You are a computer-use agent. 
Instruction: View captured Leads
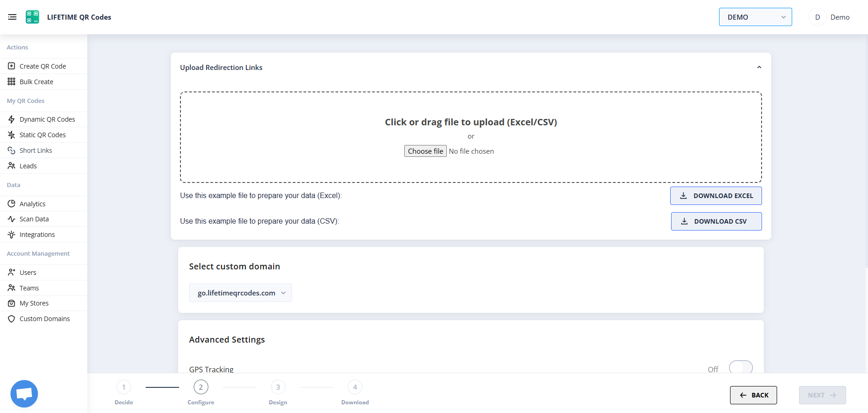[x=28, y=166]
